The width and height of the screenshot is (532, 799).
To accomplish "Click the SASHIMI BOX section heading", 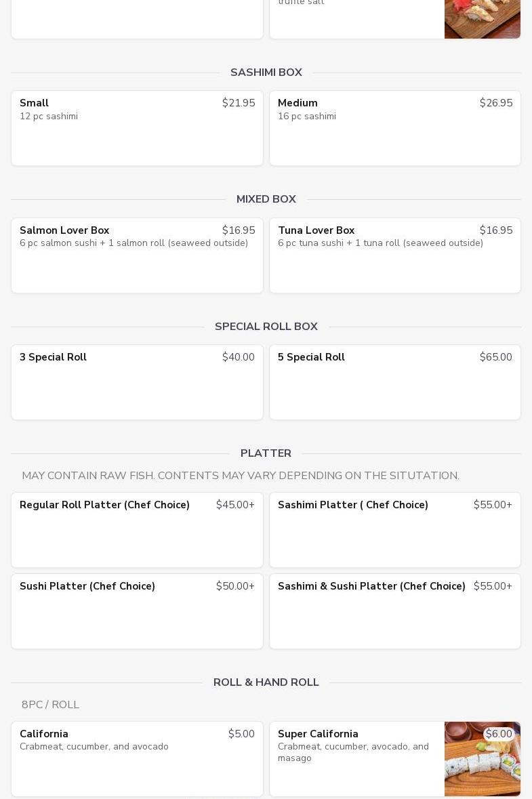I will (x=266, y=73).
